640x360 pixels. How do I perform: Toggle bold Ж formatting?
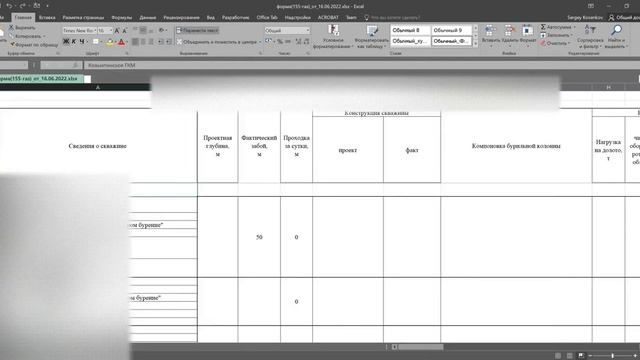(x=66, y=42)
